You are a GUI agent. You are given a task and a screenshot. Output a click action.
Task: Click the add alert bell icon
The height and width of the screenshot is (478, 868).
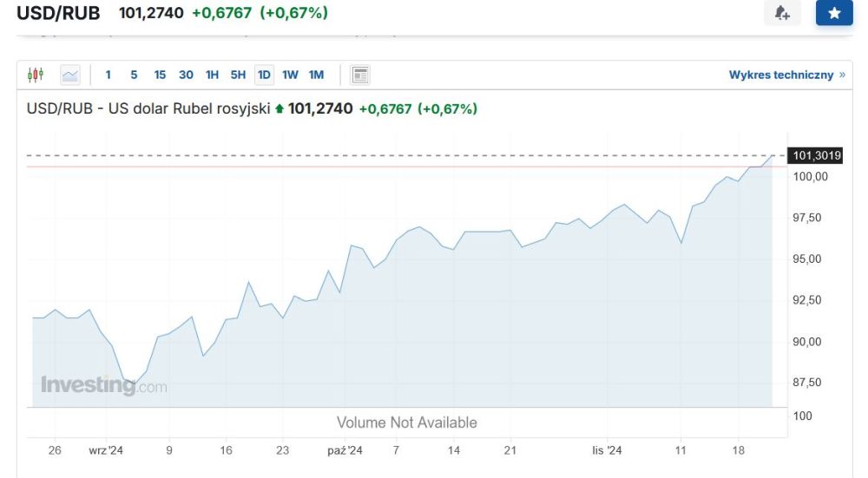pyautogui.click(x=782, y=13)
